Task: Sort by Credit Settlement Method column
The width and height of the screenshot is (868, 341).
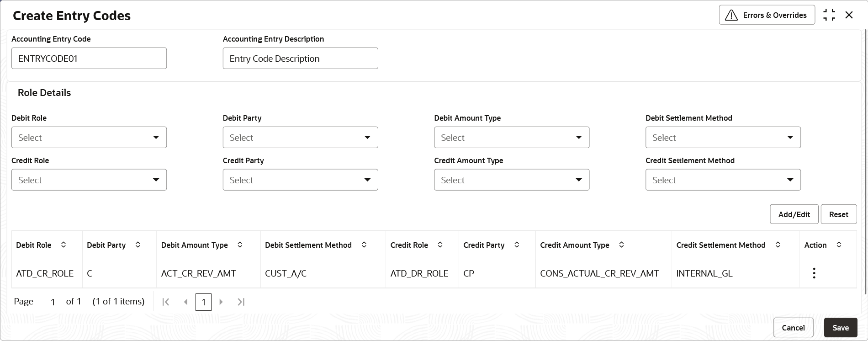Action: (778, 245)
